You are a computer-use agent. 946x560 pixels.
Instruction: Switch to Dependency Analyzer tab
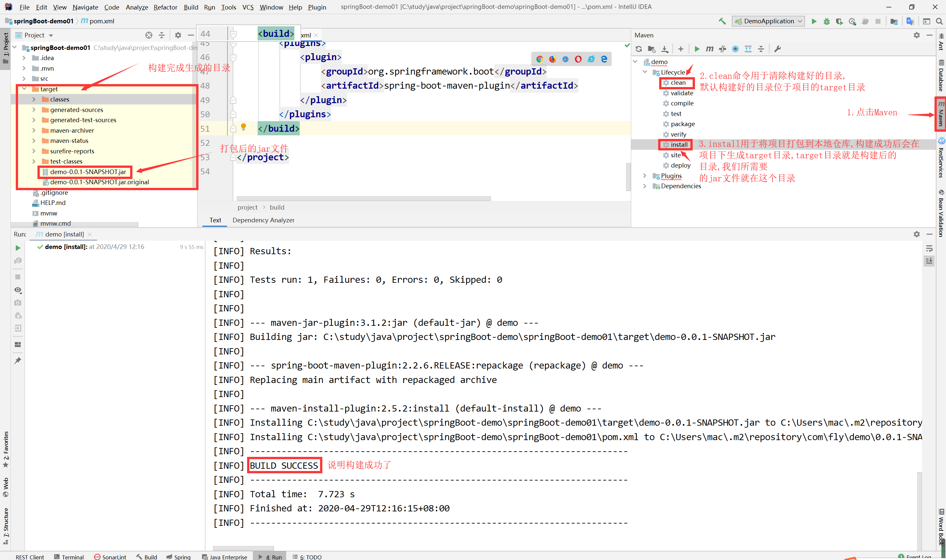coord(263,220)
